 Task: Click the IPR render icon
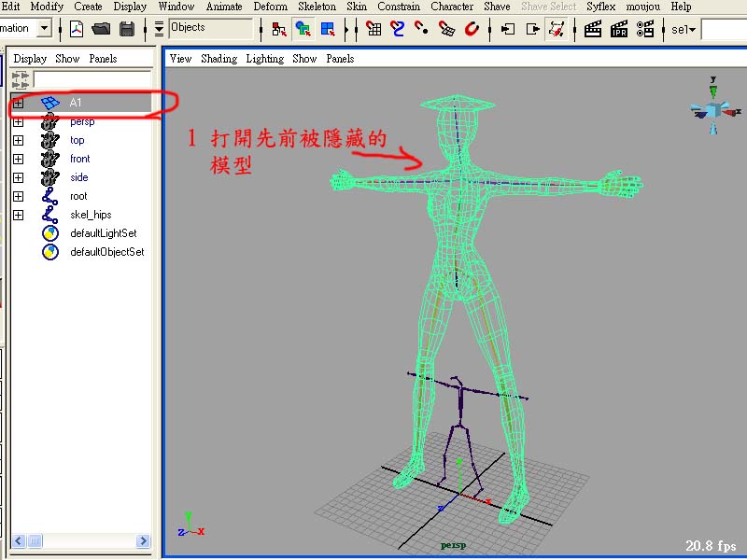(619, 29)
